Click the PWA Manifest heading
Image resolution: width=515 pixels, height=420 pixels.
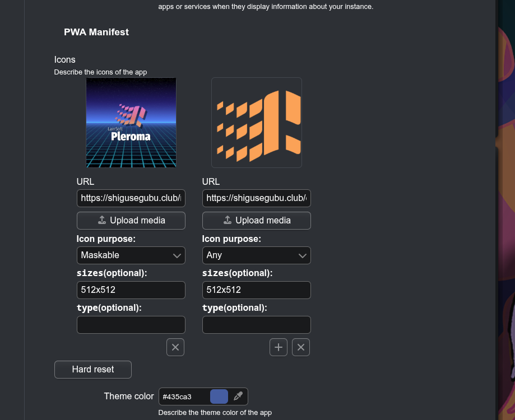[96, 32]
